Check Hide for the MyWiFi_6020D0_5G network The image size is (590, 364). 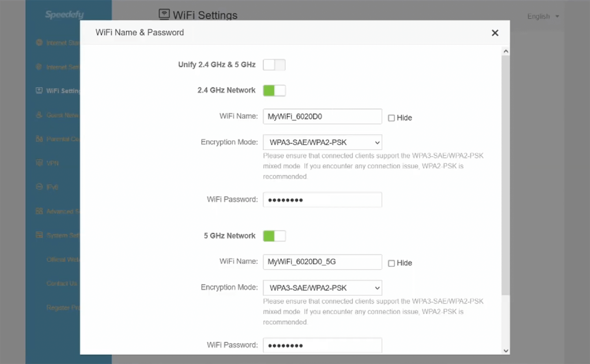coord(391,263)
